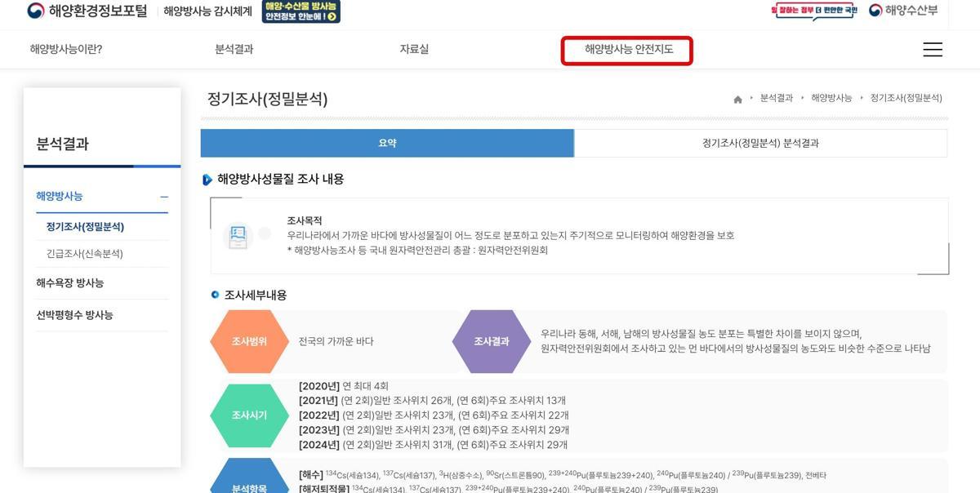
Task: Collapse the 해양방사능 sidebar section
Action: tap(164, 197)
